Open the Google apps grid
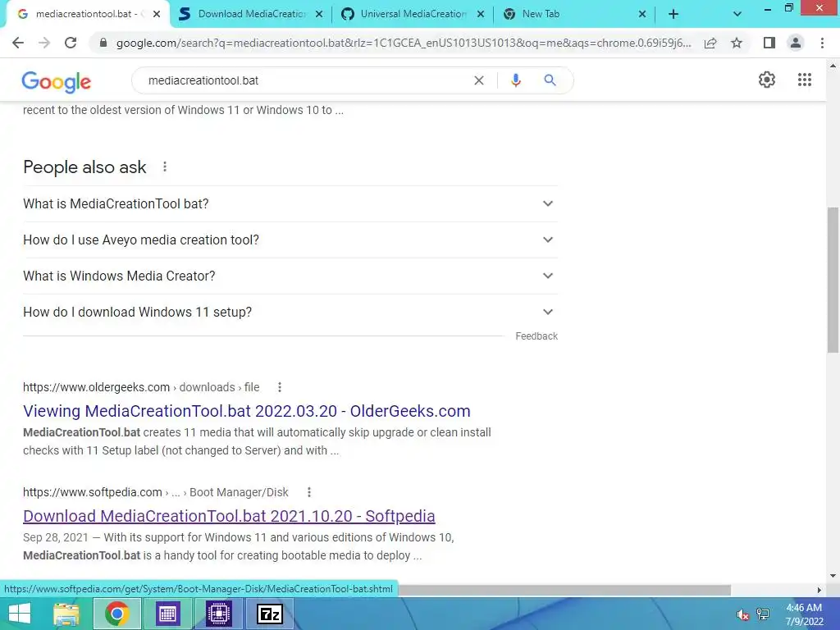 coord(805,80)
